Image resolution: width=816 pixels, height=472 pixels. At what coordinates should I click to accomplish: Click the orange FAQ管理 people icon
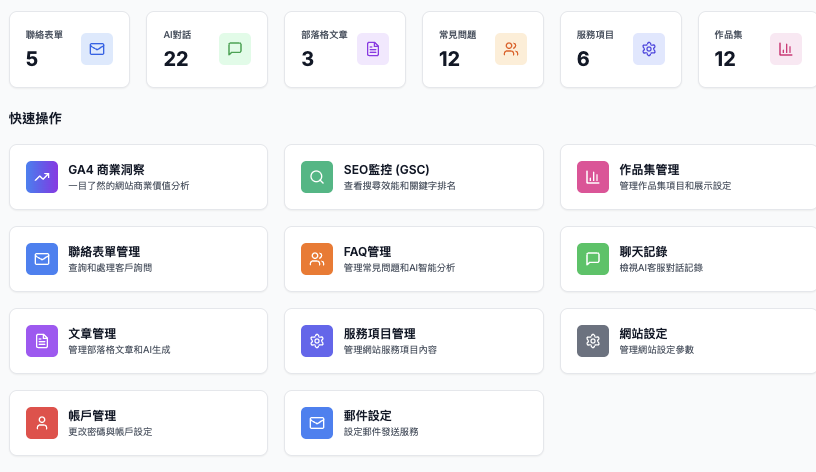pyautogui.click(x=317, y=259)
